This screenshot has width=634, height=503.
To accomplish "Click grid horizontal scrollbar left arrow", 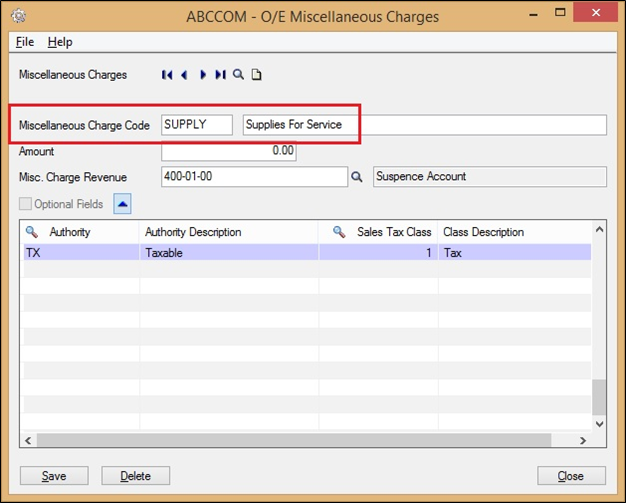I will (28, 440).
